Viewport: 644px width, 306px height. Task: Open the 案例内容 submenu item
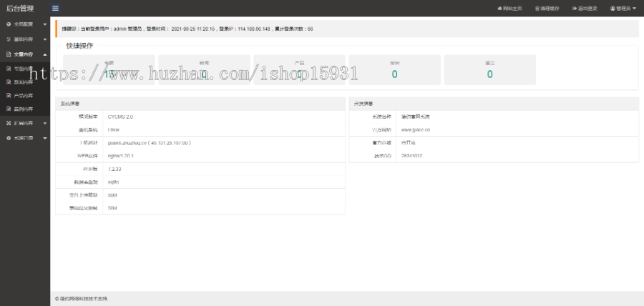pyautogui.click(x=25, y=109)
